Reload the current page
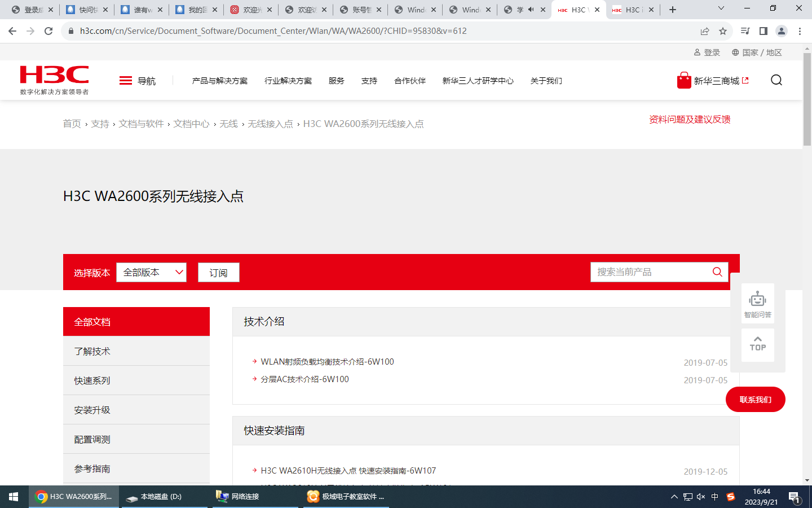 click(48, 31)
